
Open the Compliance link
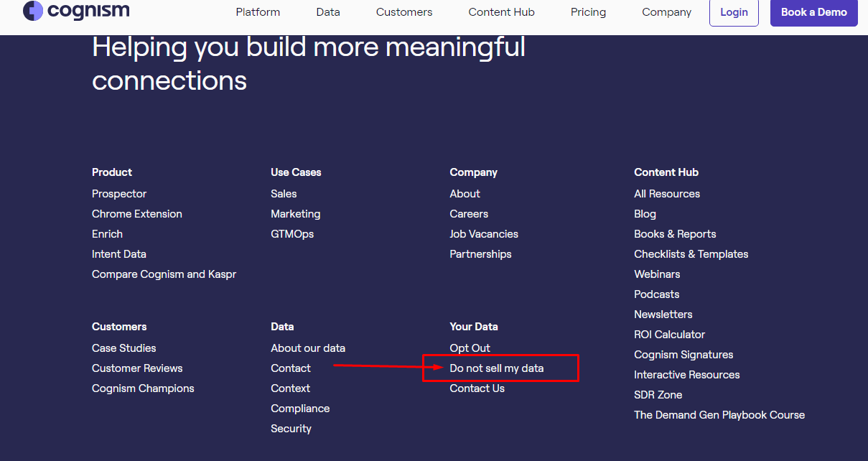[300, 409]
